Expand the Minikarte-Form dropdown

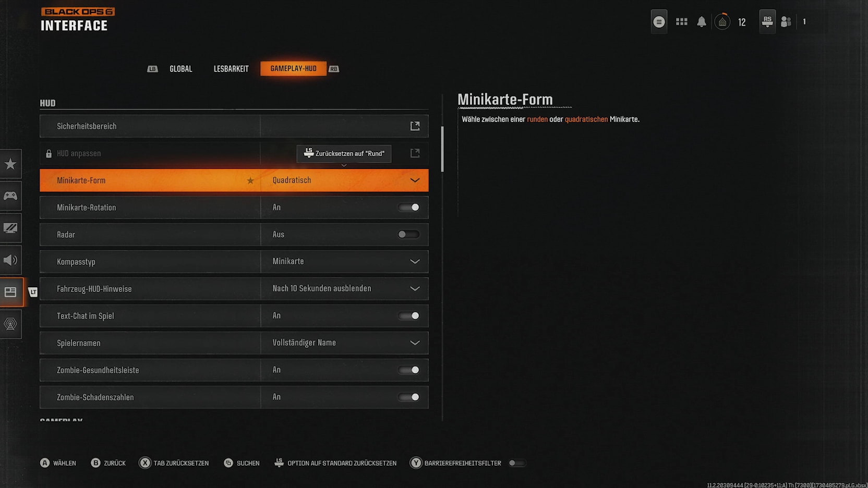tap(415, 180)
